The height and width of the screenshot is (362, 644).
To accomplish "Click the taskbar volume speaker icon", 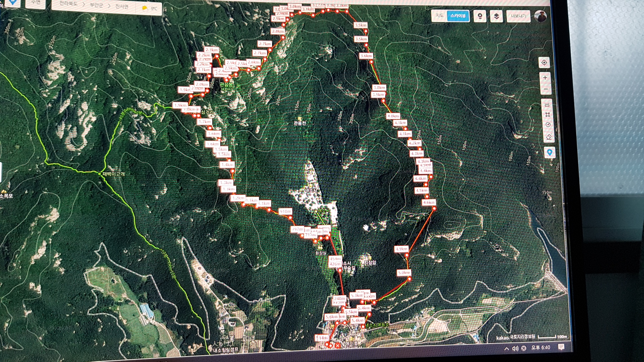I will pyautogui.click(x=515, y=348).
